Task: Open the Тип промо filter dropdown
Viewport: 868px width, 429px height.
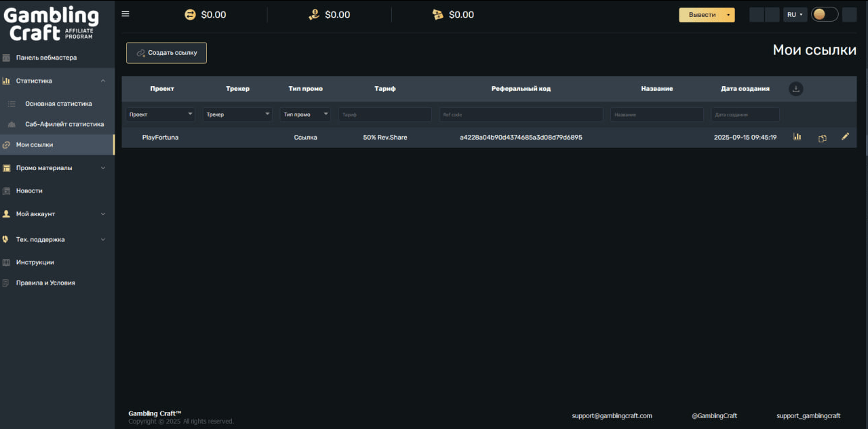Action: click(x=305, y=115)
